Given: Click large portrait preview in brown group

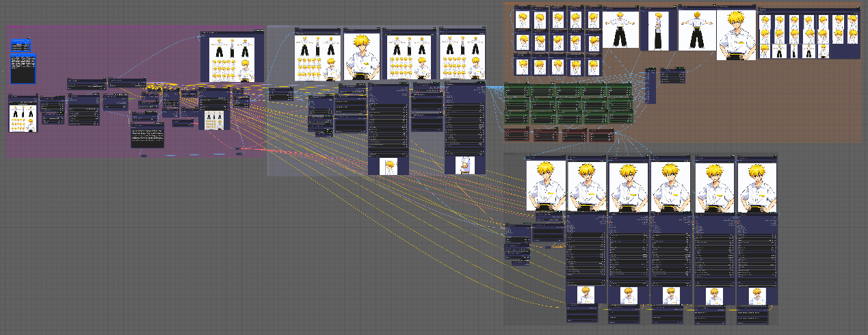Looking at the screenshot, I should 736,36.
